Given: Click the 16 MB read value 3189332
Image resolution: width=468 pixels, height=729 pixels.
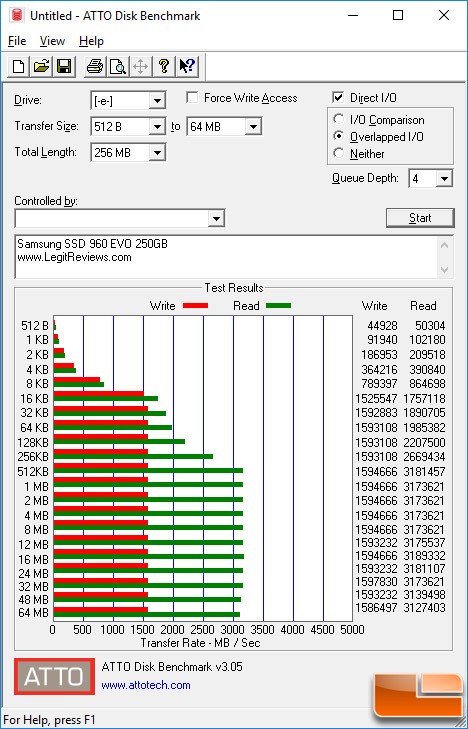Looking at the screenshot, I should (425, 556).
